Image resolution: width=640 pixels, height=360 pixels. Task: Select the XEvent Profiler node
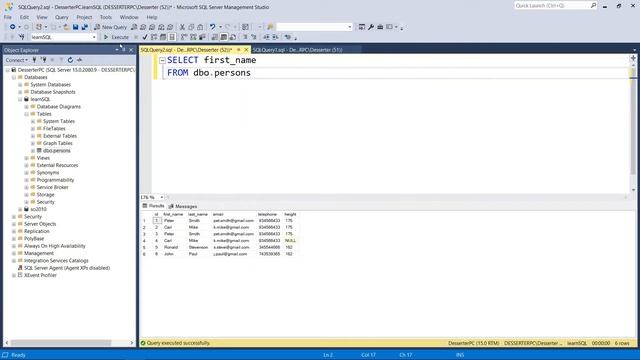40,276
